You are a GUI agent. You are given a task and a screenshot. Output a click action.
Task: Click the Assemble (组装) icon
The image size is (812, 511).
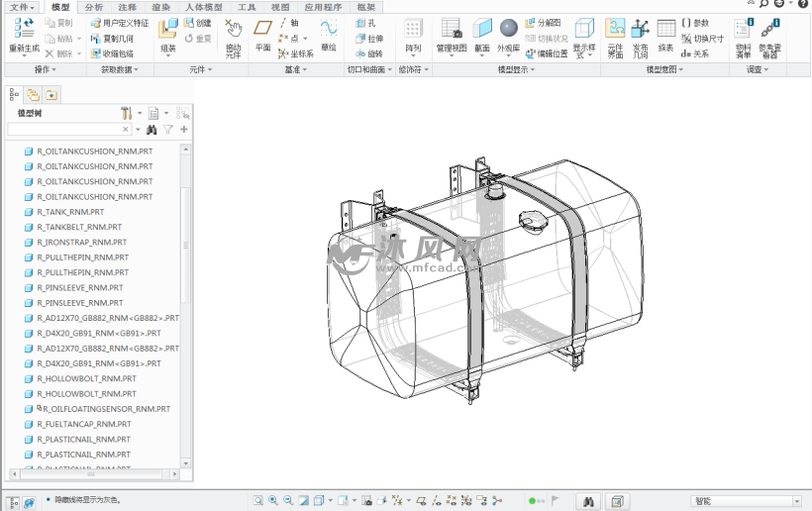[x=168, y=29]
